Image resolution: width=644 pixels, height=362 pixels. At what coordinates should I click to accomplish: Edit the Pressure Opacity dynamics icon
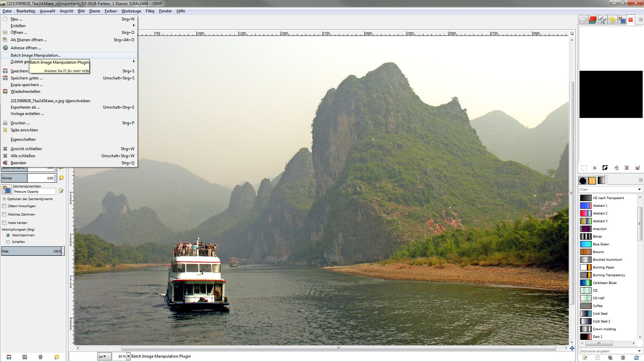pos(61,191)
